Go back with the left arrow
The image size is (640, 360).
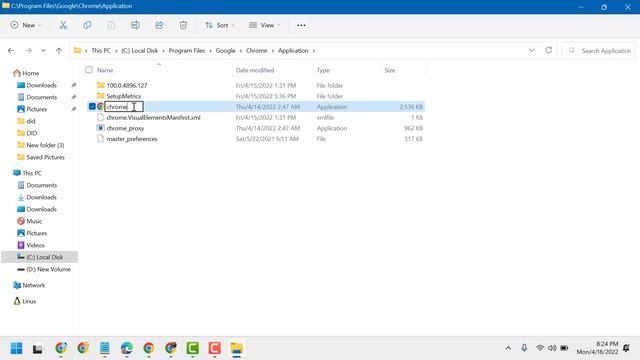pos(11,51)
